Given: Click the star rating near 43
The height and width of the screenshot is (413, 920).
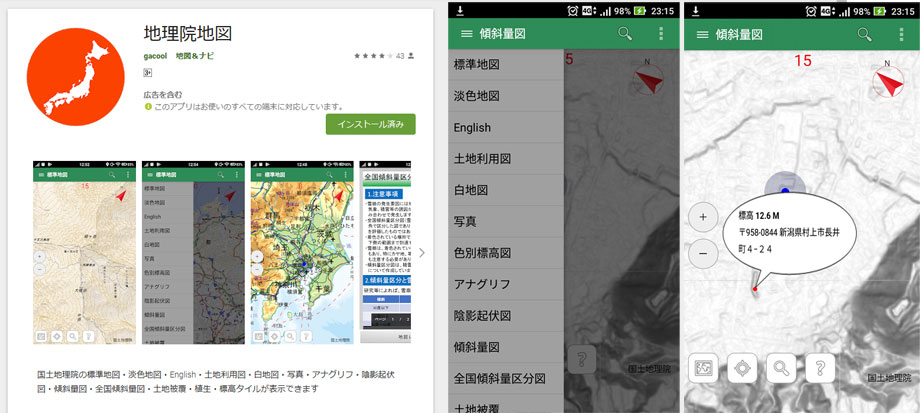Looking at the screenshot, I should (373, 56).
